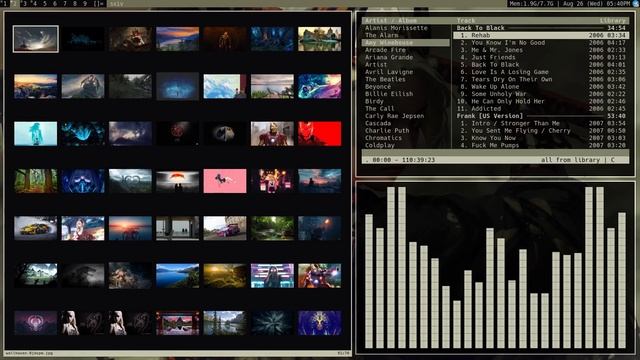This screenshot has width=640, height=360.
Task: Click the sxiv window title in bar
Action: tap(116, 4)
